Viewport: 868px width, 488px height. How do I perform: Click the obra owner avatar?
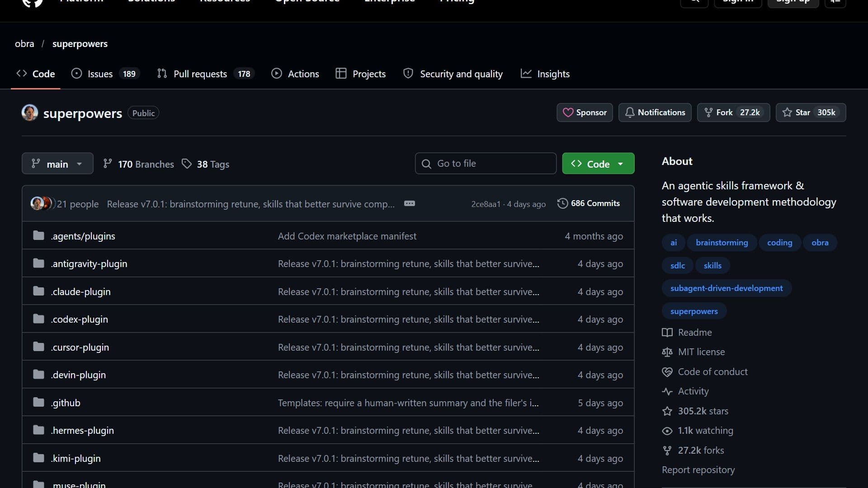30,113
